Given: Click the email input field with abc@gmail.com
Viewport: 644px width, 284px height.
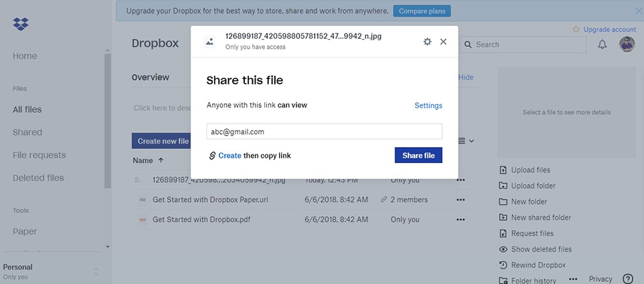Looking at the screenshot, I should (x=325, y=132).
